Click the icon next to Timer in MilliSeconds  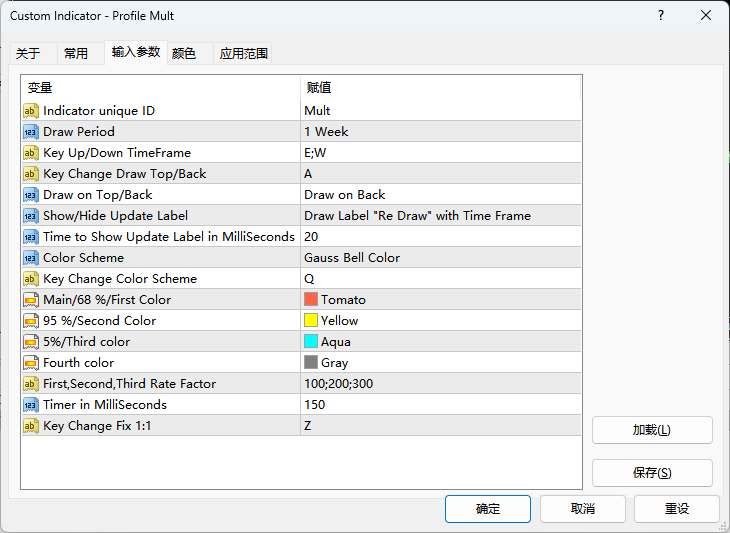(31, 405)
